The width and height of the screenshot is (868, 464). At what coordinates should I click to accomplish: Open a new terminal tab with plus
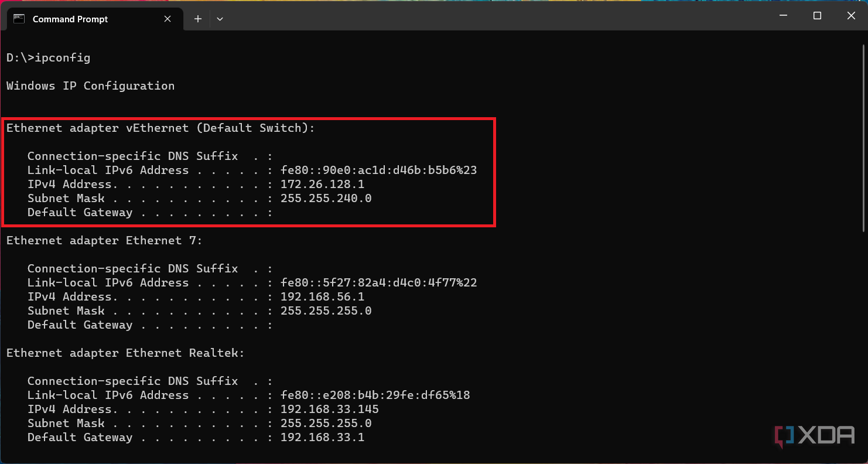point(198,19)
